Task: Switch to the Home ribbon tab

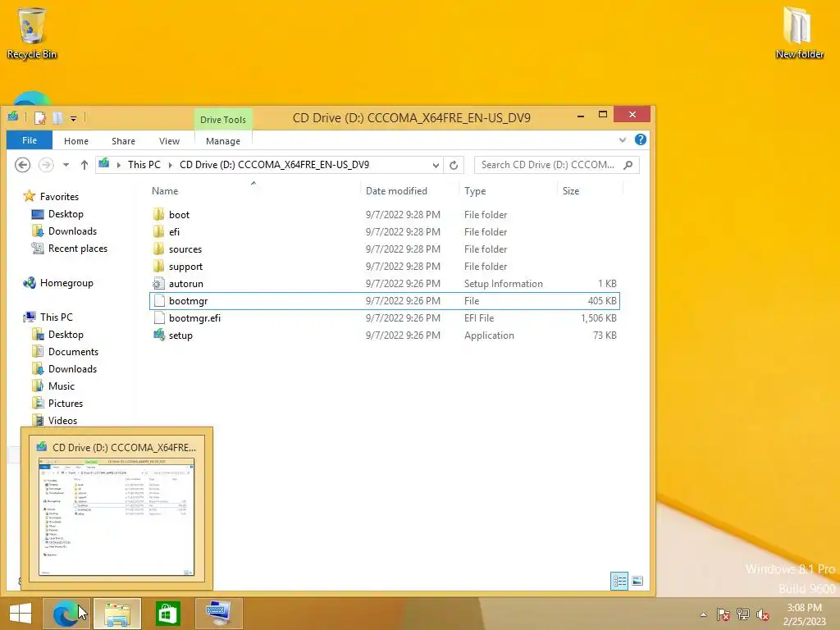Action: (x=76, y=141)
